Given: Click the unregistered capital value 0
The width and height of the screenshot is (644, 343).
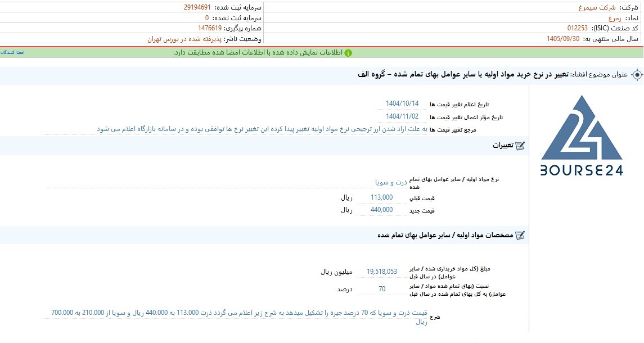Looking at the screenshot, I should click(x=207, y=18).
